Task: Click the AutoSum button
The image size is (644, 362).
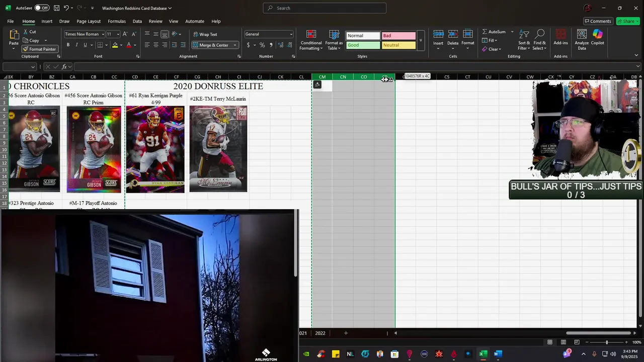Action: tap(494, 32)
